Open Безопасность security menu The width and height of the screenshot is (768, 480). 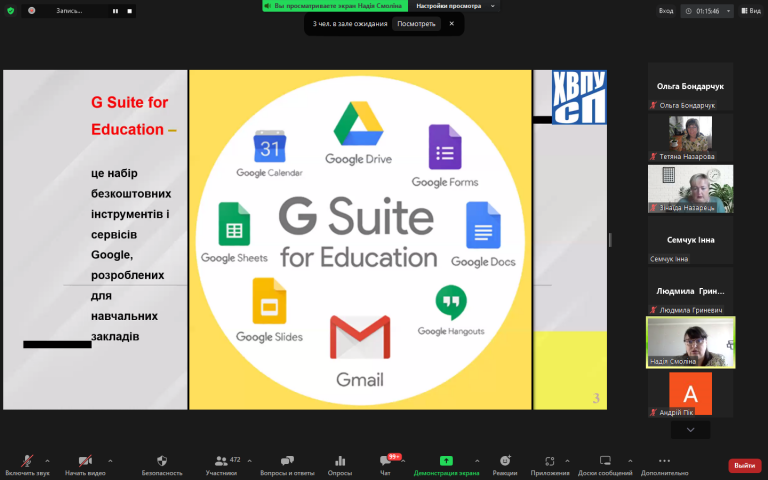pyautogui.click(x=162, y=465)
